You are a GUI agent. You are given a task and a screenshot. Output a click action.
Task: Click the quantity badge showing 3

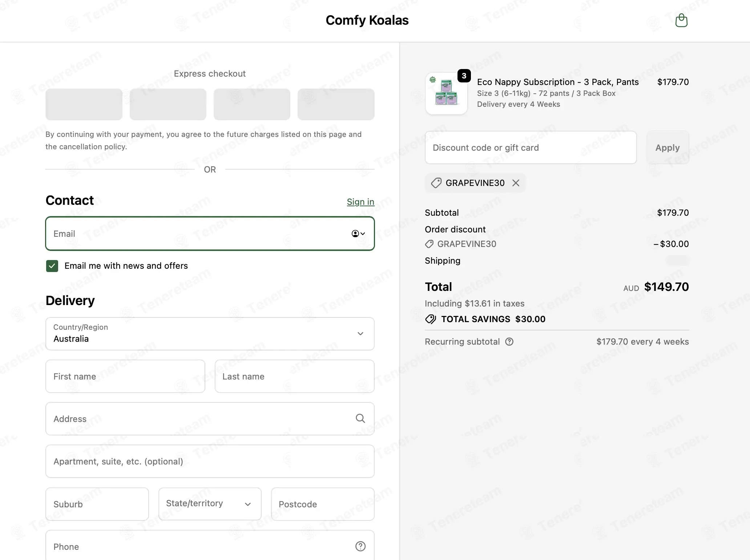coord(464,76)
